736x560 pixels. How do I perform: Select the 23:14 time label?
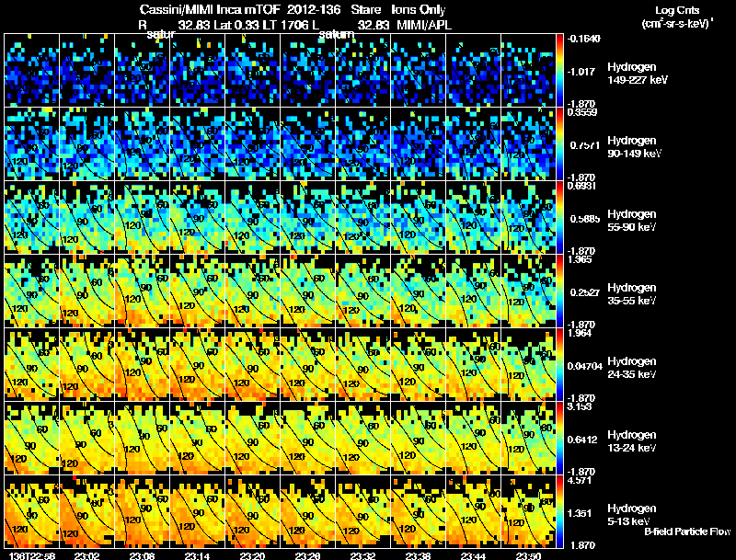(x=197, y=556)
